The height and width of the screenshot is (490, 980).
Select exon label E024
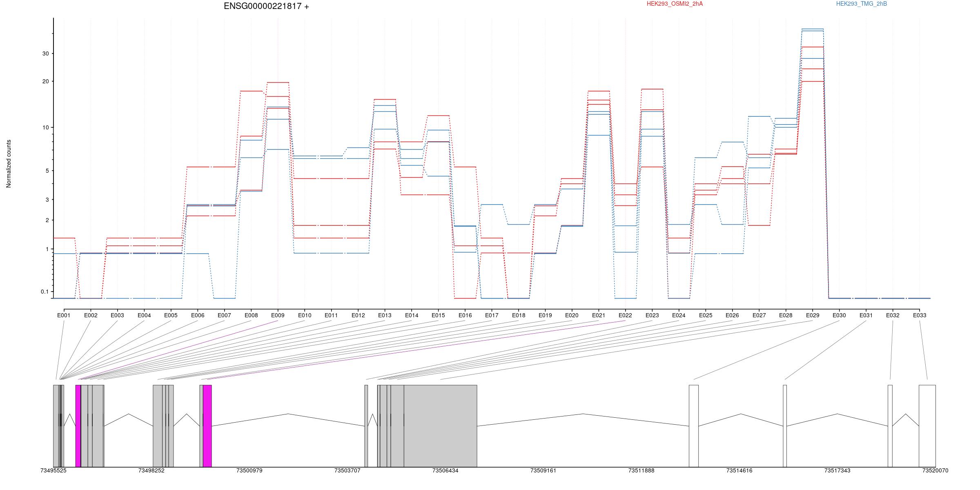tap(679, 315)
